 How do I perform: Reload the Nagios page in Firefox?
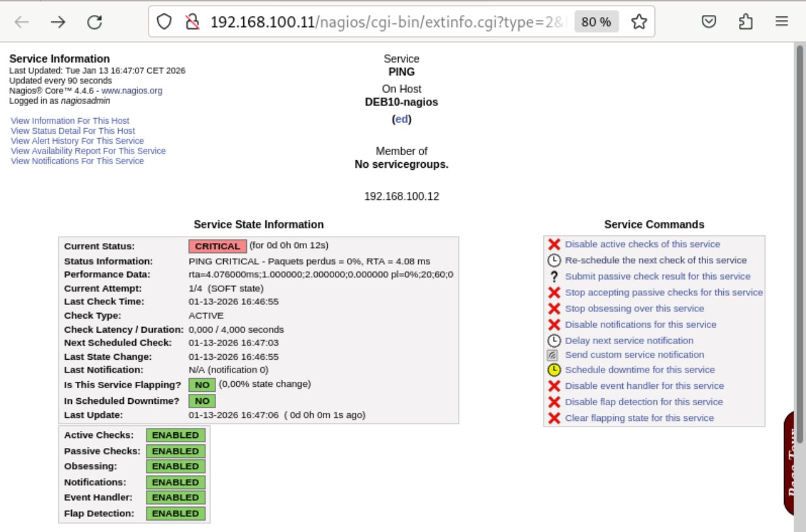click(x=95, y=21)
